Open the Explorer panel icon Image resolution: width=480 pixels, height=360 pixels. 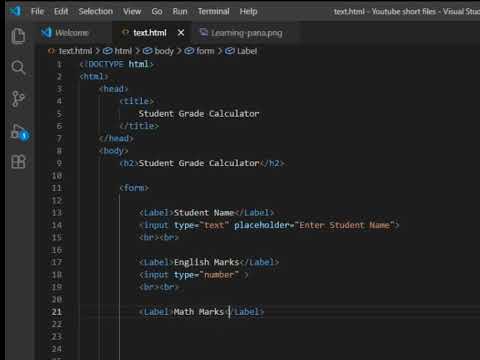[x=18, y=36]
